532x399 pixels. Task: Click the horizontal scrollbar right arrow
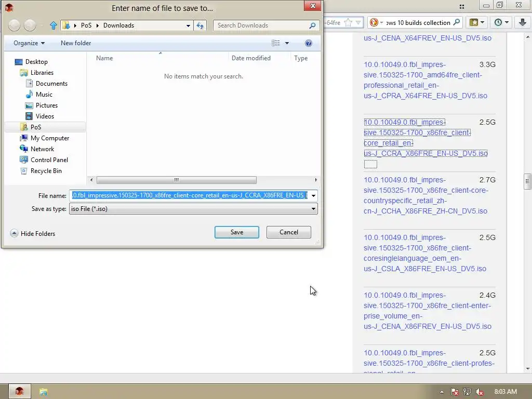pos(316,180)
